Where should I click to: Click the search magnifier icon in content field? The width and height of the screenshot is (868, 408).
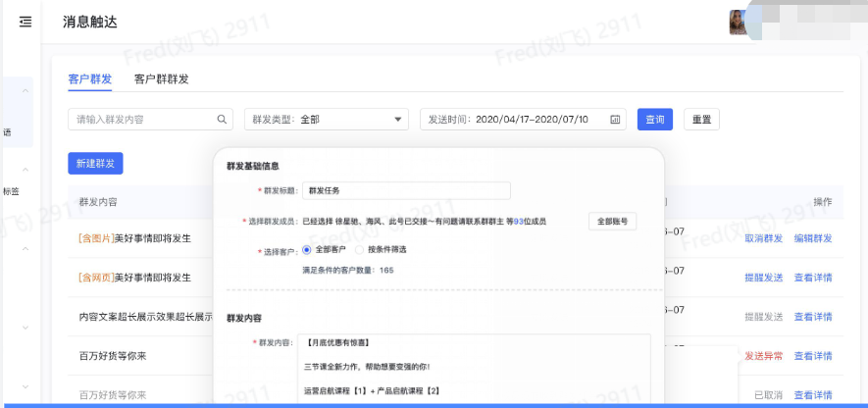tap(223, 120)
